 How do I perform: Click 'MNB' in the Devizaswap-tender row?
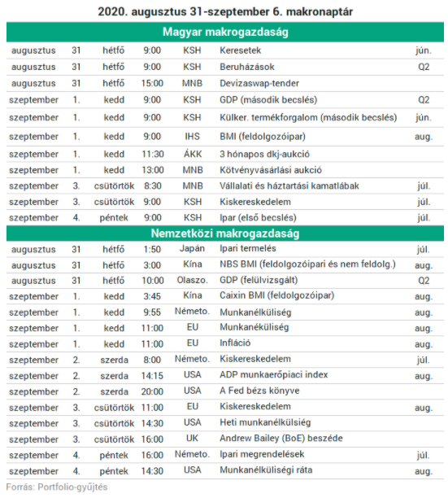(192, 83)
